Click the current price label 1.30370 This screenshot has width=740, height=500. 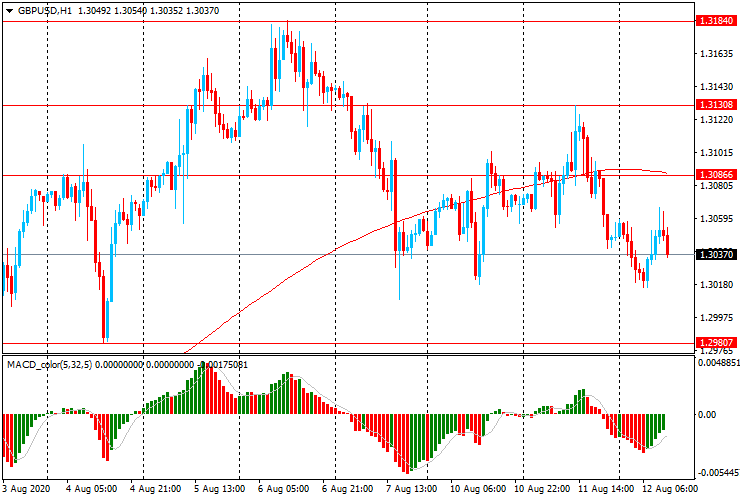(x=716, y=254)
